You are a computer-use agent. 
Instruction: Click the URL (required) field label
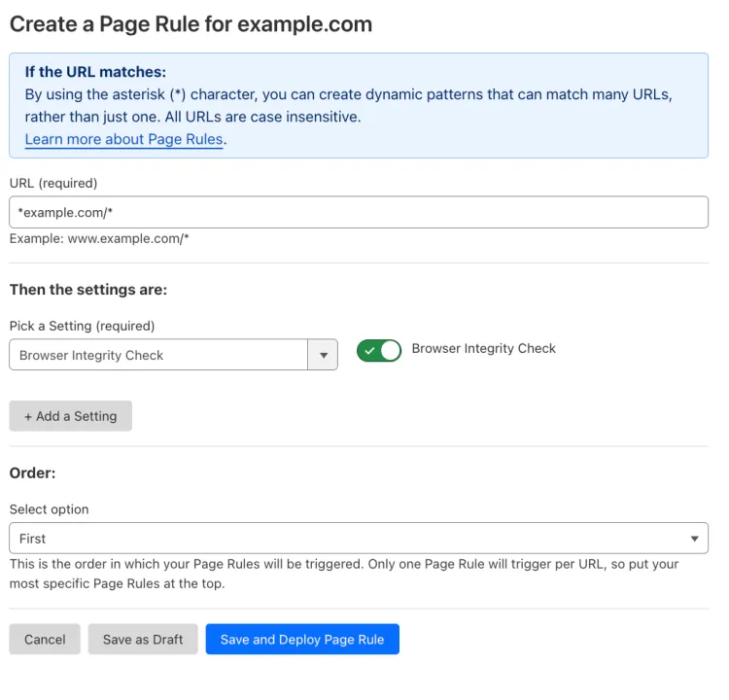click(x=53, y=183)
